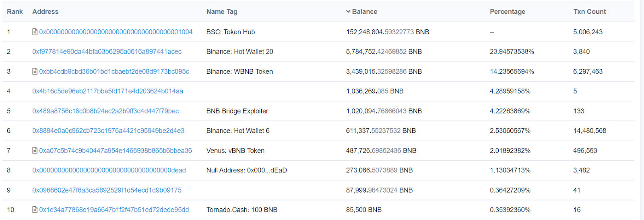Screen dimensions: 644x220
Task: Click percentage 4.28959158%
Action: 510,91
